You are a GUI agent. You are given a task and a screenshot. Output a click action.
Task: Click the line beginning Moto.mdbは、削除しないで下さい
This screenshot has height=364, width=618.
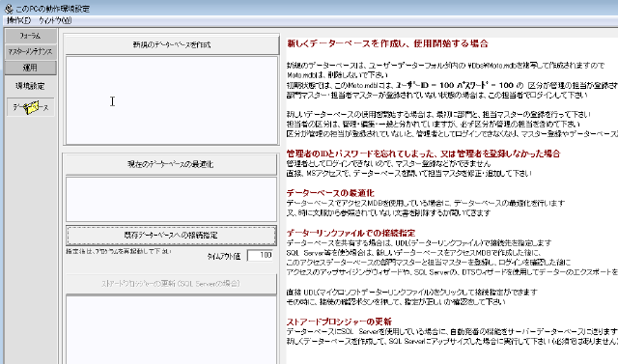[x=337, y=75]
